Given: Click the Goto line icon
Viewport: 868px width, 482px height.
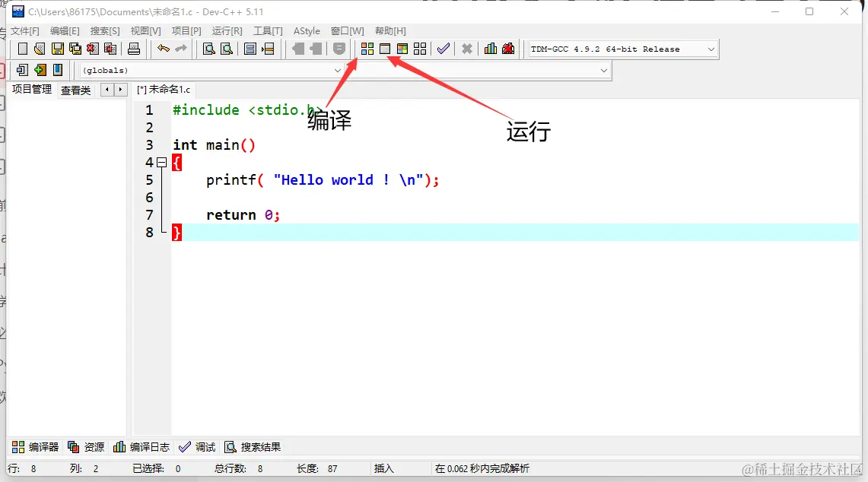Looking at the screenshot, I should pyautogui.click(x=268, y=49).
